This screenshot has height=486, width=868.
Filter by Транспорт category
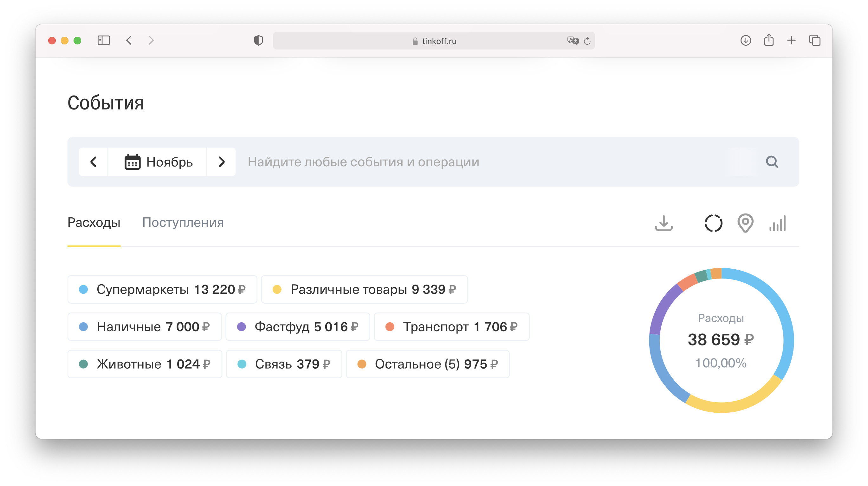click(451, 326)
